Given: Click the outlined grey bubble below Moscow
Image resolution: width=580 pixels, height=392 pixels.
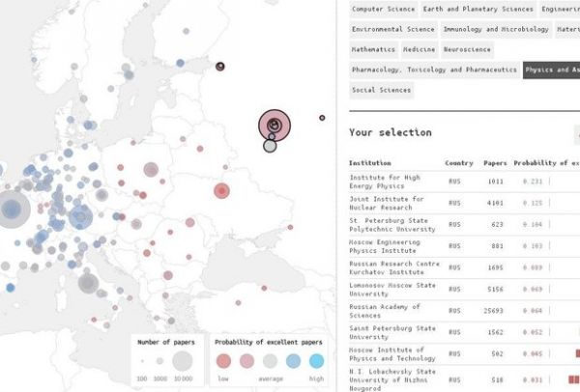Looking at the screenshot, I should 270,146.
